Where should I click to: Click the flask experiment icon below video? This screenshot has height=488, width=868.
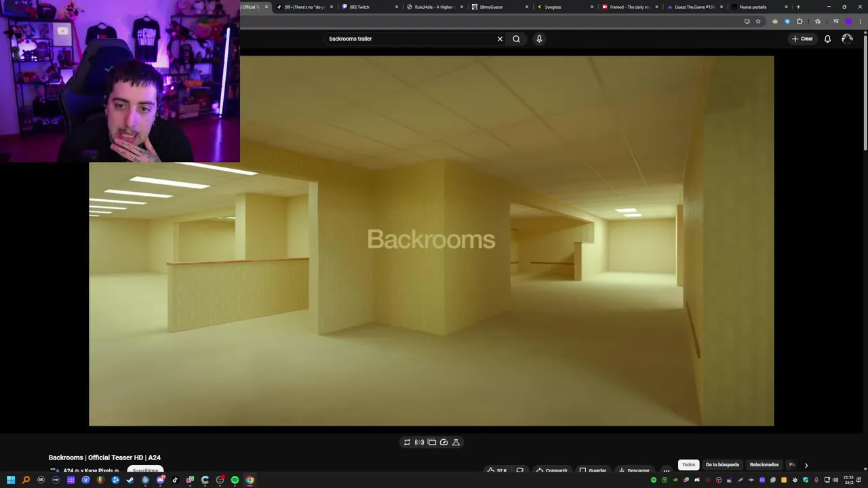click(456, 442)
